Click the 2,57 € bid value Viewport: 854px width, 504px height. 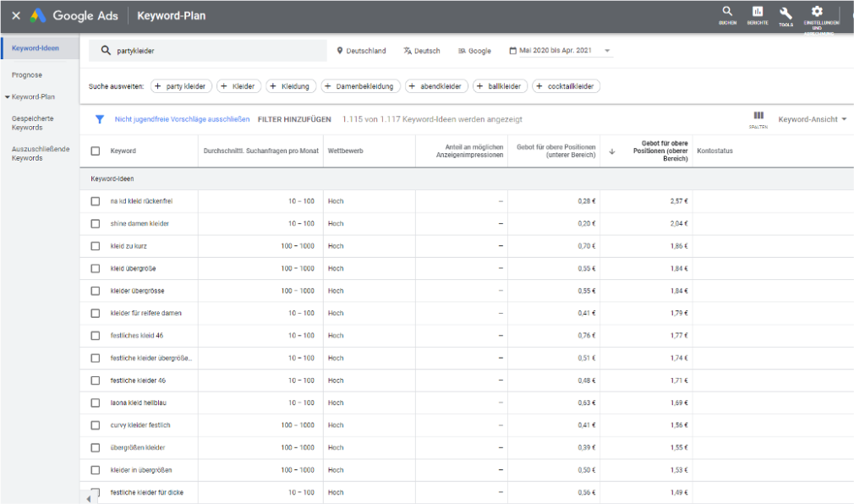679,201
